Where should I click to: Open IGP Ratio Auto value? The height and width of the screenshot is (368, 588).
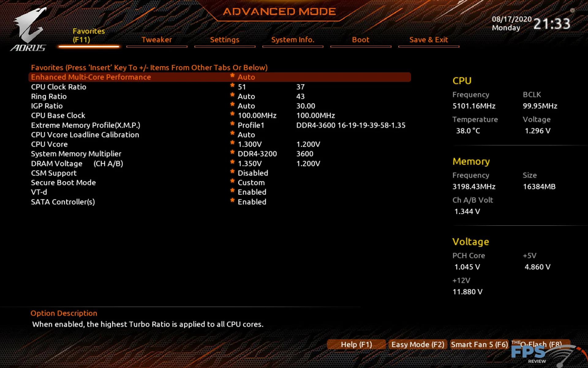246,106
